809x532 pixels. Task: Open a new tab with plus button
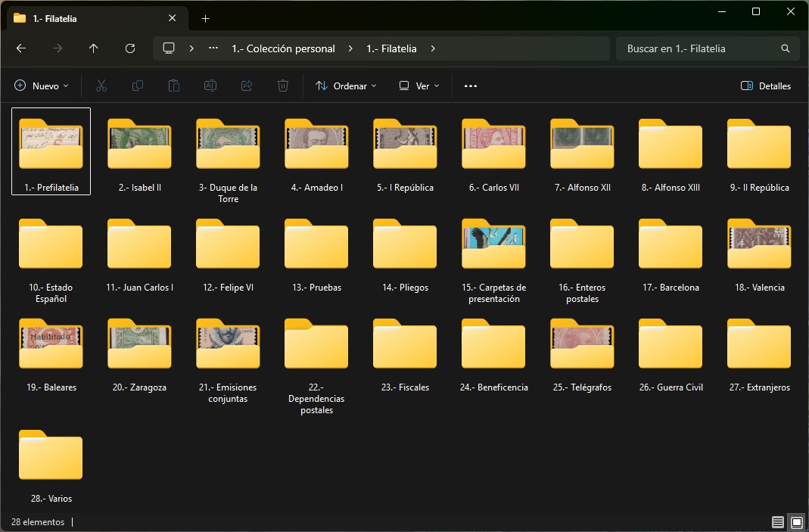[x=205, y=18]
